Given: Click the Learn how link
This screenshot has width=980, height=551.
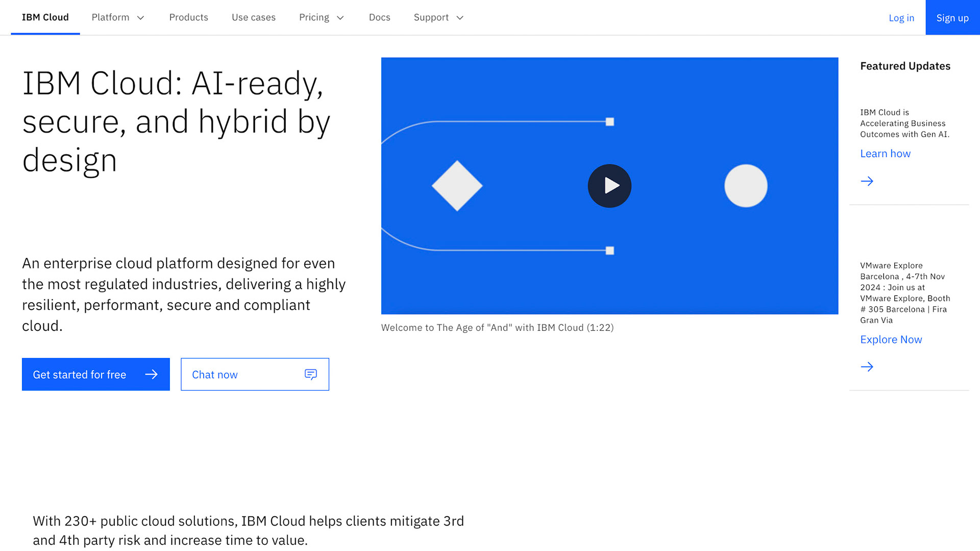Looking at the screenshot, I should point(885,154).
